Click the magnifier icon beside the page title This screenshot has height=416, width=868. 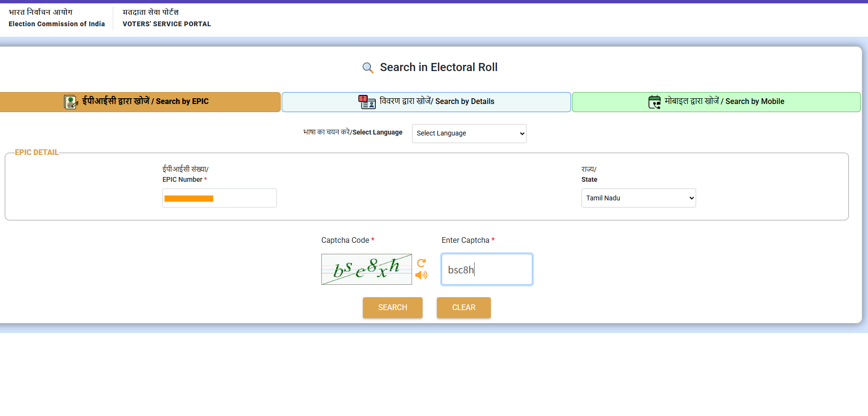(x=368, y=68)
